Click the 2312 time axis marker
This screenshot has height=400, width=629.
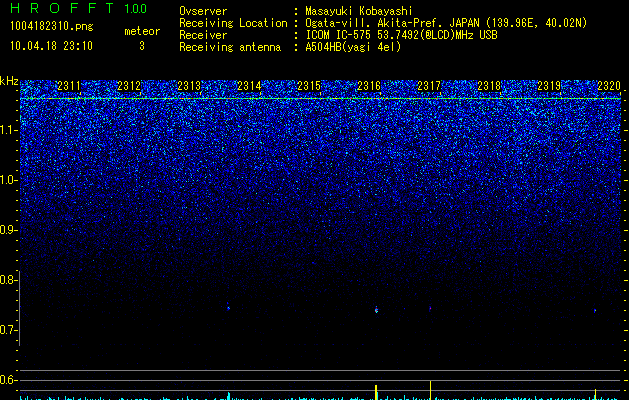129,86
